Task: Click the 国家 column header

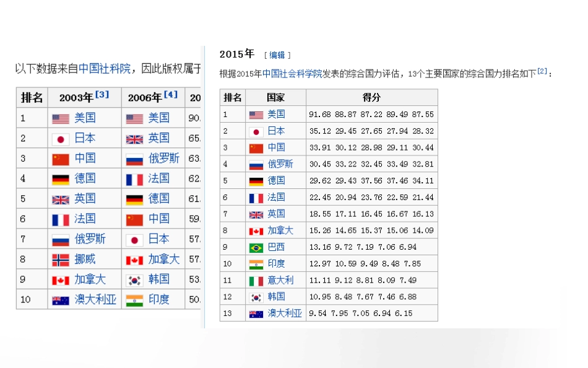Action: tap(275, 98)
